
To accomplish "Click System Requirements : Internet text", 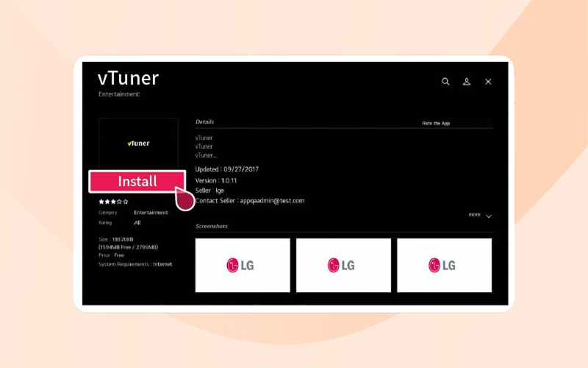I will coord(135,264).
